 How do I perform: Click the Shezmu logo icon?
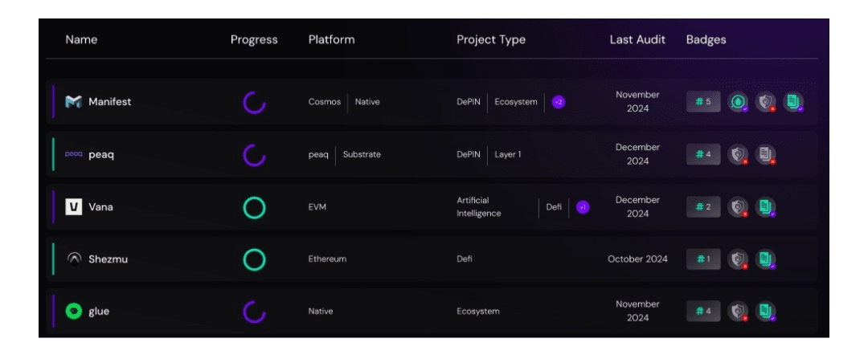click(74, 259)
